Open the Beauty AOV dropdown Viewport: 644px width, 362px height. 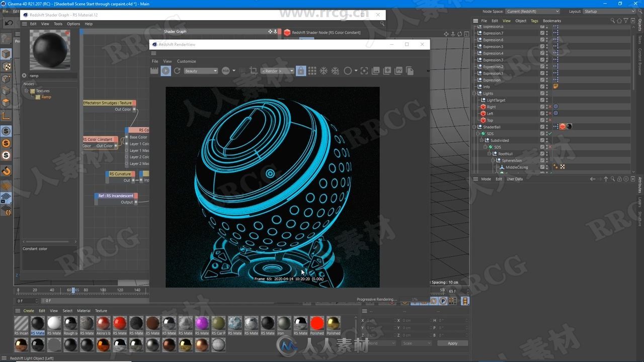coord(201,71)
